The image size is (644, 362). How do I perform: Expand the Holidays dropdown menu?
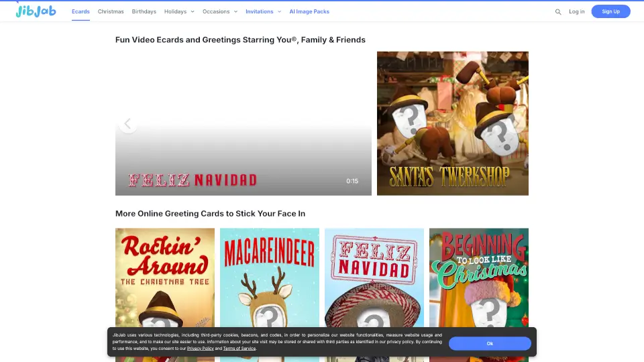point(179,11)
